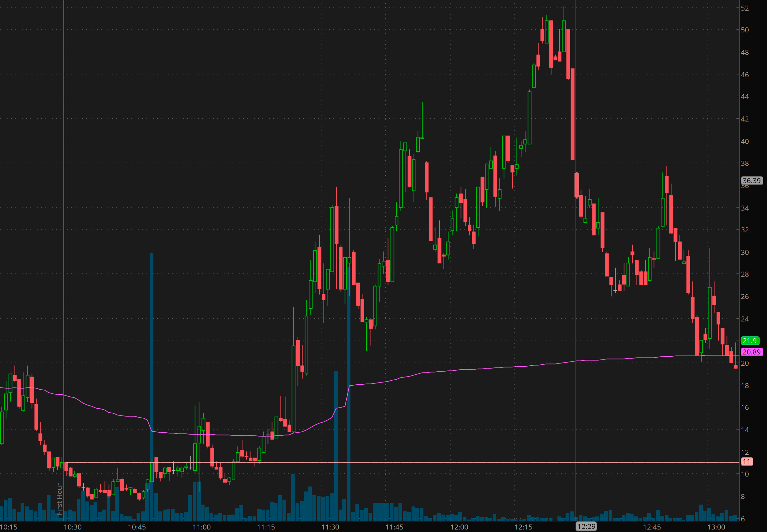Click the First Hour vertical marker label
The width and height of the screenshot is (767, 532).
pyautogui.click(x=59, y=499)
